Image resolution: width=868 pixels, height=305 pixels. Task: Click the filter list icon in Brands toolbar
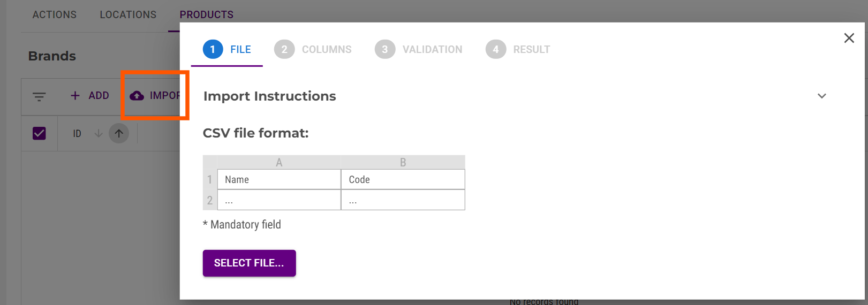39,96
